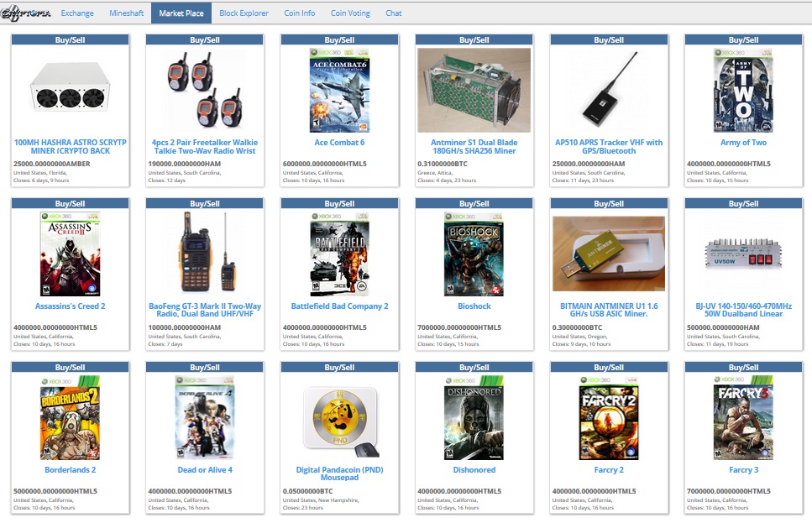
Task: Open the Army of Two cover art
Action: point(744,90)
